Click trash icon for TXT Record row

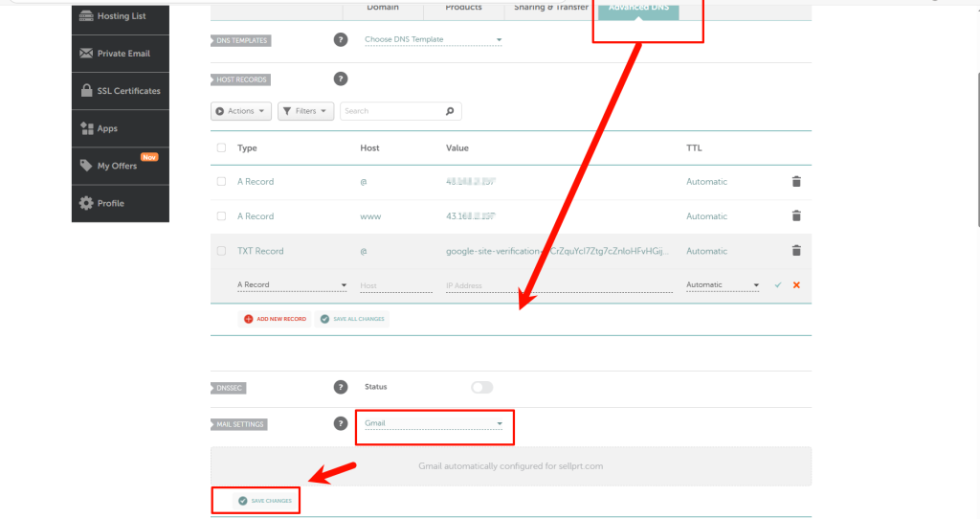[x=795, y=251]
